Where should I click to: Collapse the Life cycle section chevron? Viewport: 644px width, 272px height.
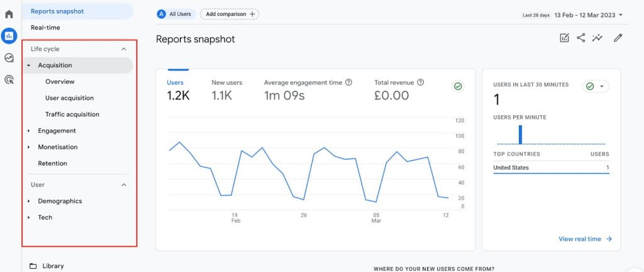tap(124, 49)
